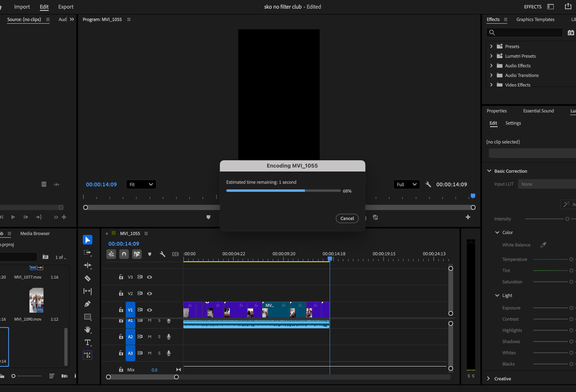Hide the V2 track output eye
The width and height of the screenshot is (576, 392).
pyautogui.click(x=150, y=294)
